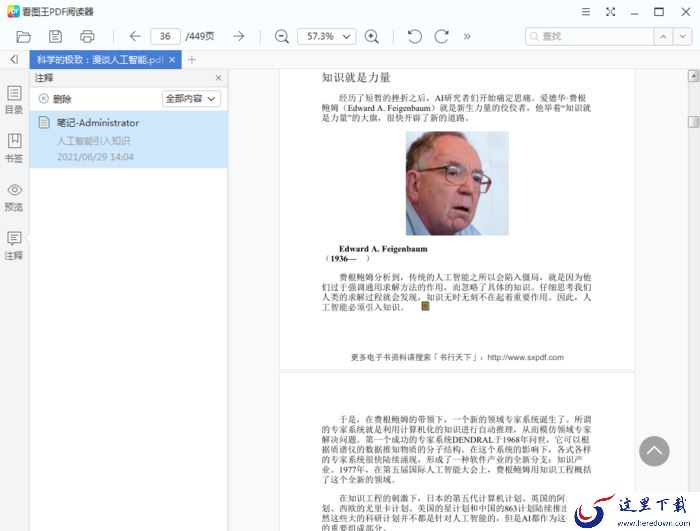The width and height of the screenshot is (700, 531).
Task: Select the 笔记-Administrator note entry
Action: (x=129, y=139)
